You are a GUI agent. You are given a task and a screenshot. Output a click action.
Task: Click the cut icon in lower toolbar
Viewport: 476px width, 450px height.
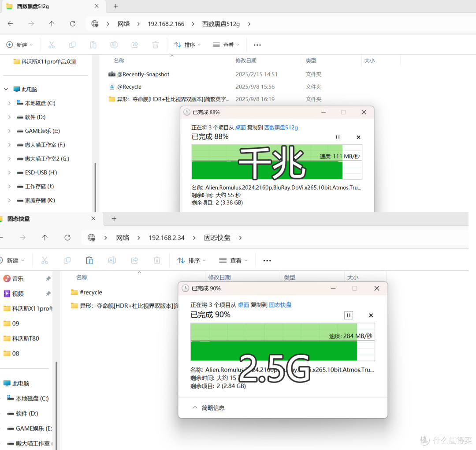point(45,260)
